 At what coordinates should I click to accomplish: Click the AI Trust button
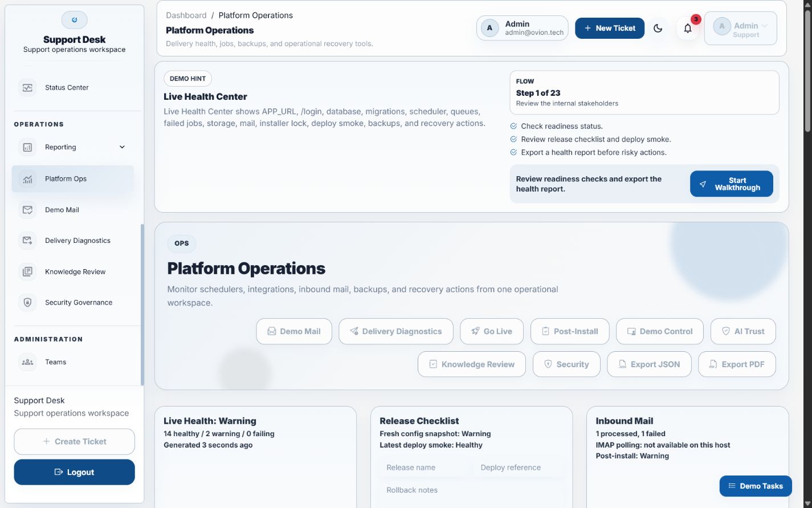743,331
